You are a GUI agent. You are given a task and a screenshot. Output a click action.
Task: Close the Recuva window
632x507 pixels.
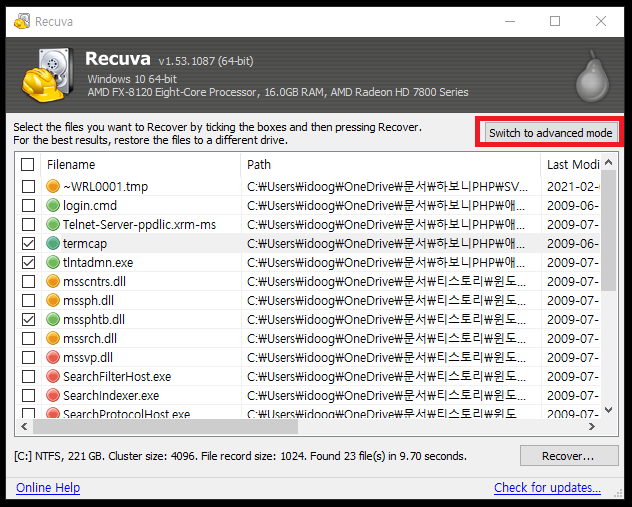[x=601, y=21]
